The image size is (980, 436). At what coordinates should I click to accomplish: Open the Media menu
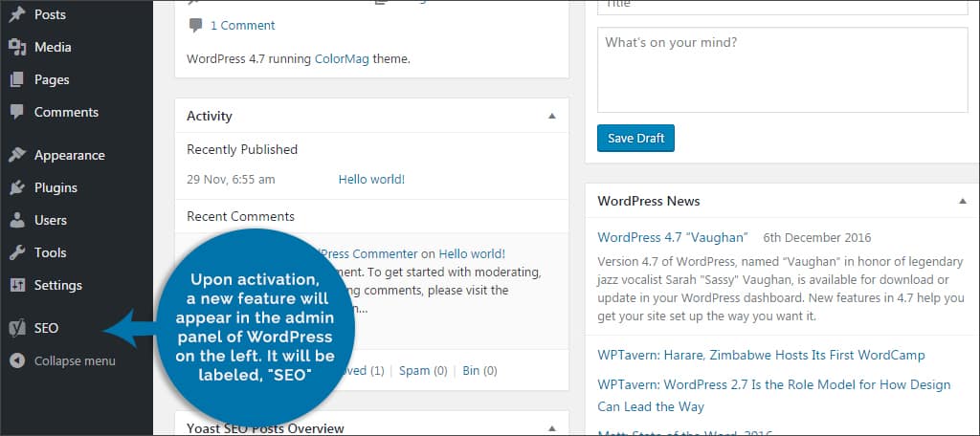[53, 47]
